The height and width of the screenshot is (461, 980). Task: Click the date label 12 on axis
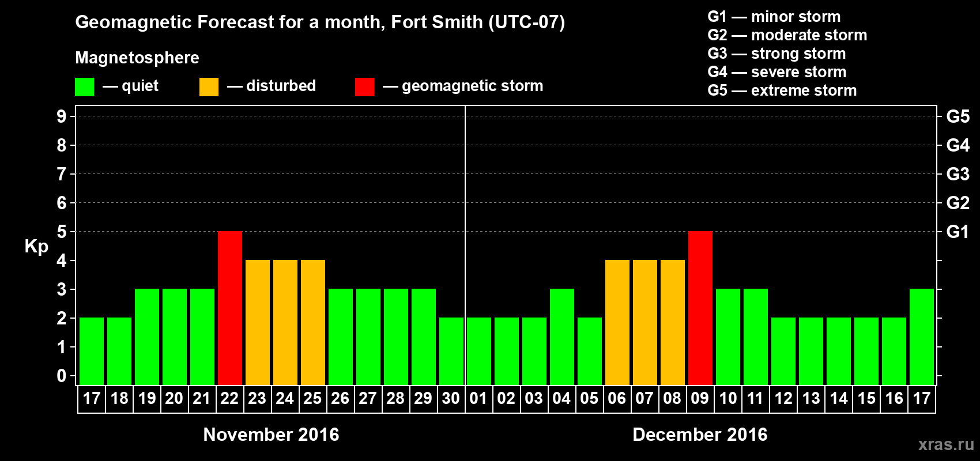[783, 399]
